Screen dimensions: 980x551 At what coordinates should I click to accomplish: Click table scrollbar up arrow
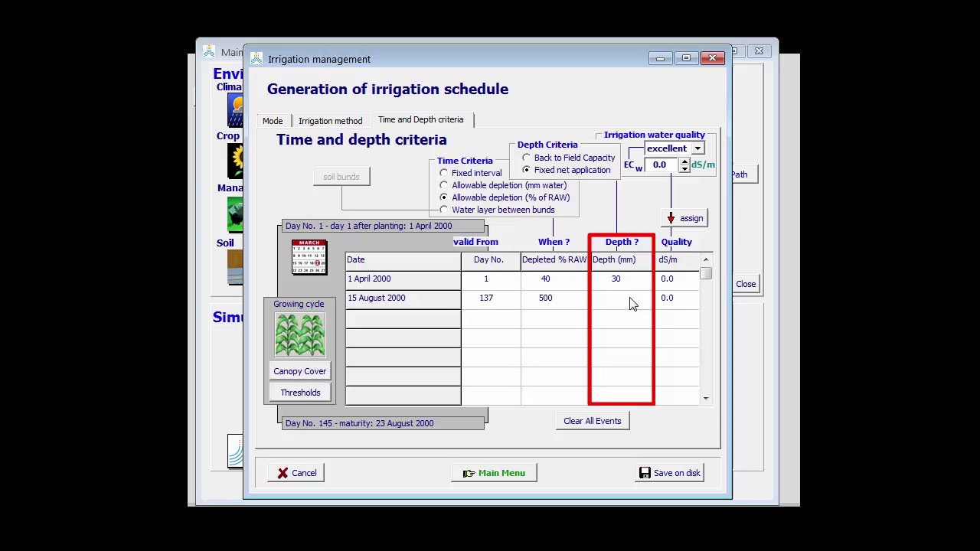(x=706, y=260)
